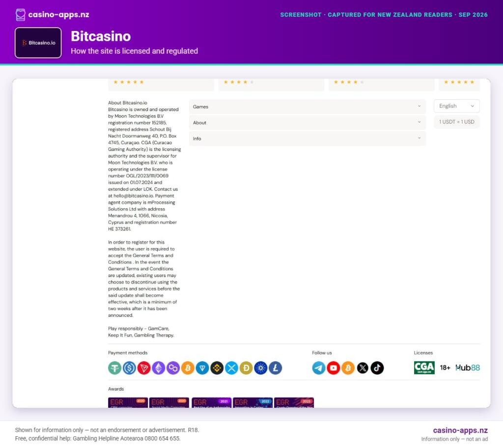Click the 'OGL/2023/111/0069' license number text
The image size is (503, 448).
pyautogui.click(x=147, y=176)
